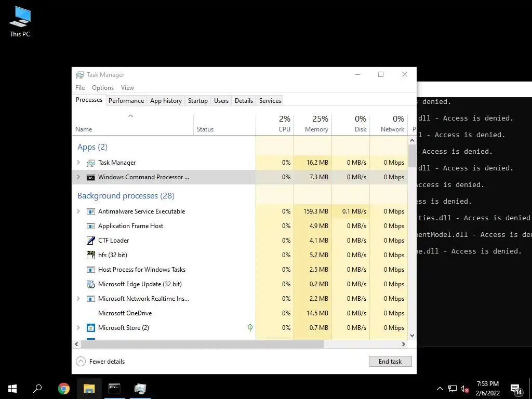This screenshot has width=532, height=399.
Task: Click the Background processes (28) heading
Action: (x=126, y=196)
